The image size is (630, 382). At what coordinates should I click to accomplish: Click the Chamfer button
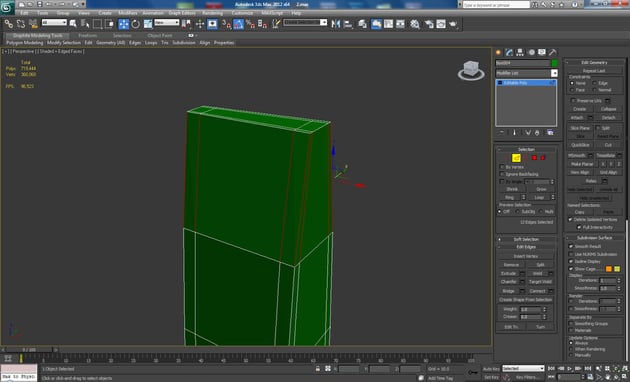point(508,282)
